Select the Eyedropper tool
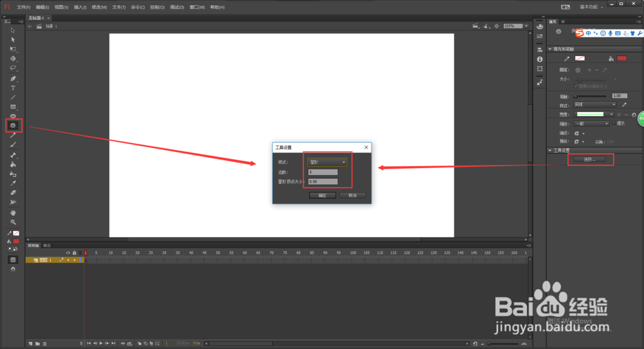 tap(13, 183)
